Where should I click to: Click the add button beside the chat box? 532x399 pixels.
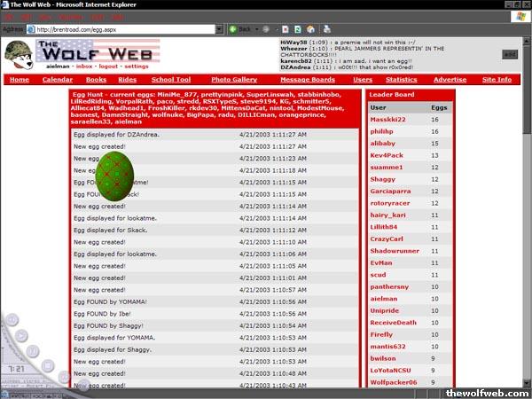(x=509, y=54)
